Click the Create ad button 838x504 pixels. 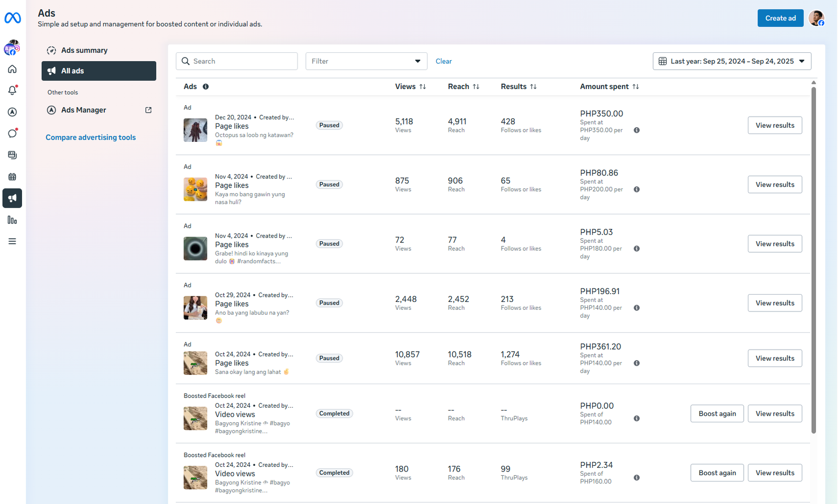[x=780, y=18]
